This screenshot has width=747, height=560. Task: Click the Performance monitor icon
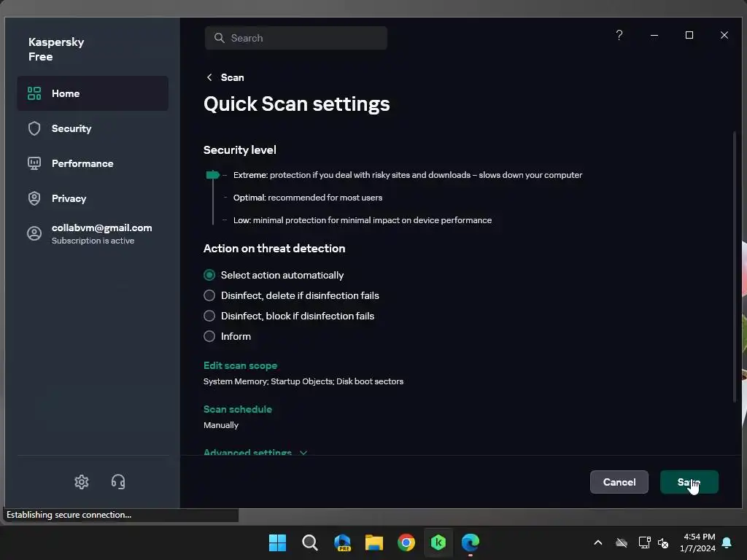click(x=34, y=163)
